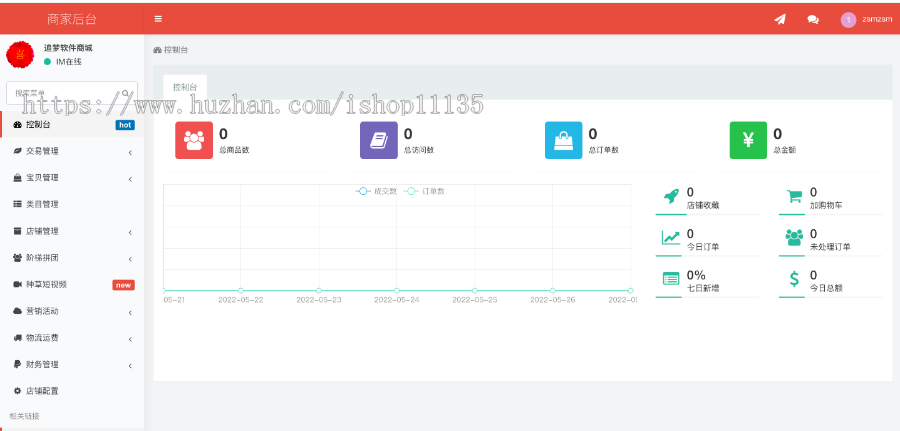Open 店铺管理 menu item
The height and width of the screenshot is (431, 900).
coord(72,231)
